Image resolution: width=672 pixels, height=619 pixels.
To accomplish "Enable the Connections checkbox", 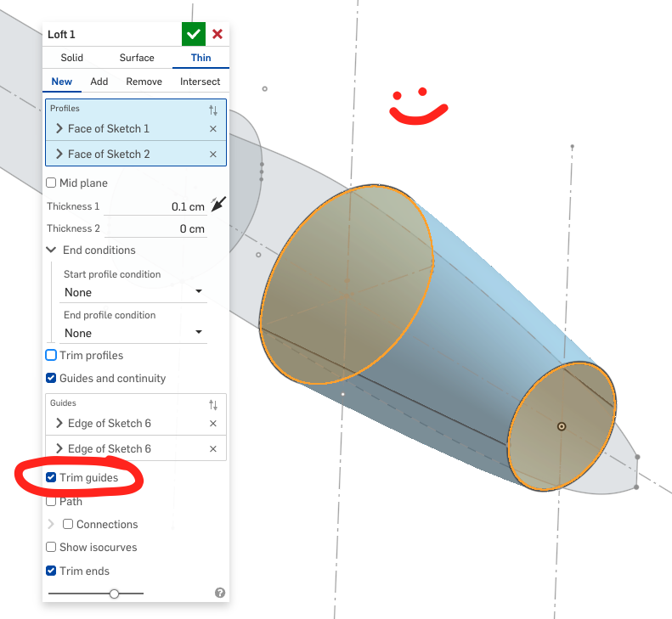I will click(x=68, y=524).
